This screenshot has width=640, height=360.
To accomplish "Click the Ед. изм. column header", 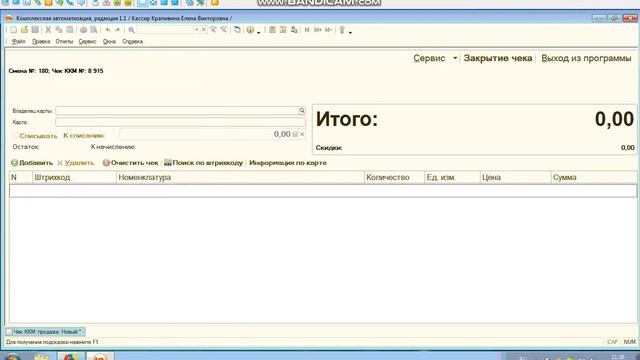I will (452, 178).
